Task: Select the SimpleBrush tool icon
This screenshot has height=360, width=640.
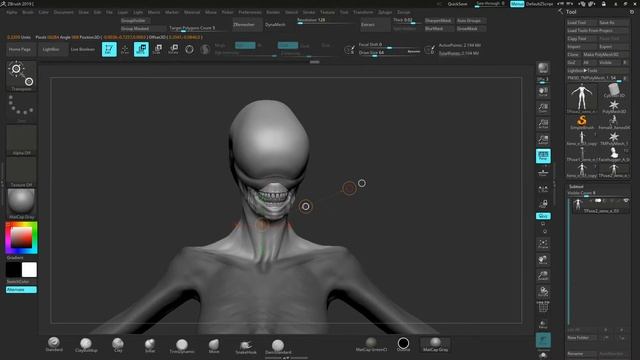Action: pyautogui.click(x=582, y=122)
